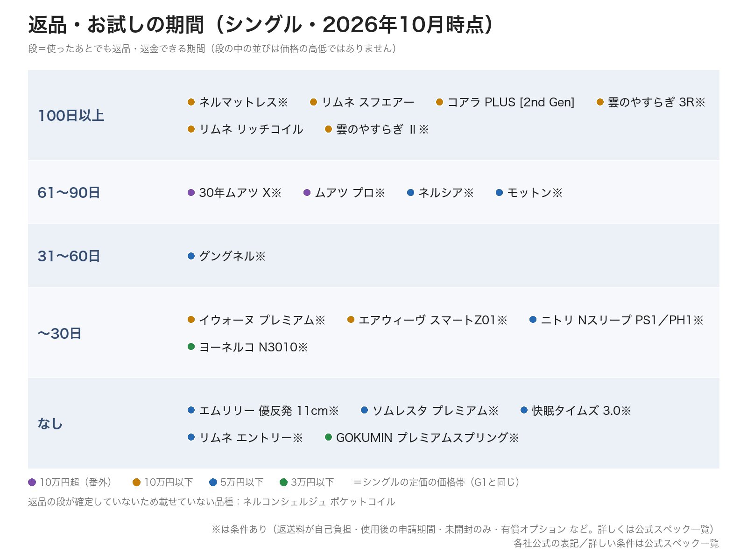Image resolution: width=747 pixels, height=560 pixels.
Task: Click the なし row label
Action: point(50,424)
